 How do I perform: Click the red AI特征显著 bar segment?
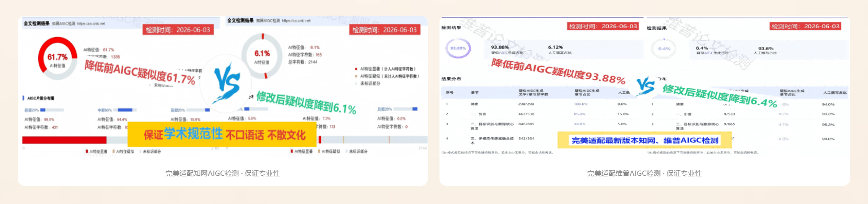click(x=64, y=140)
